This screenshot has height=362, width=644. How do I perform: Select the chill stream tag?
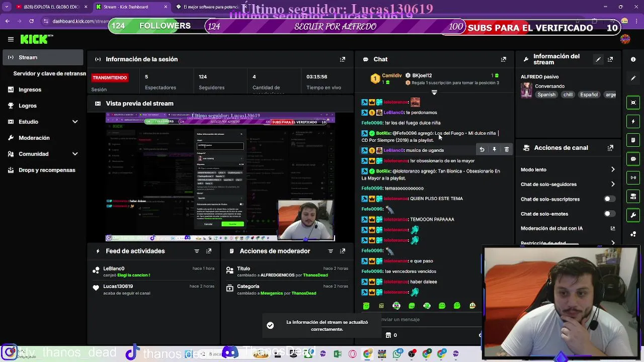[568, 95]
